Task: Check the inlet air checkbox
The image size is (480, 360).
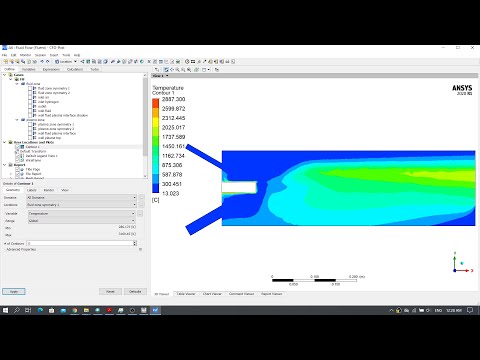Action: coord(30,97)
